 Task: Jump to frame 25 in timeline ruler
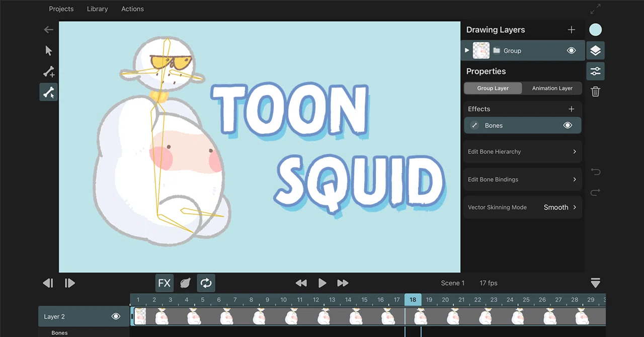tap(526, 300)
